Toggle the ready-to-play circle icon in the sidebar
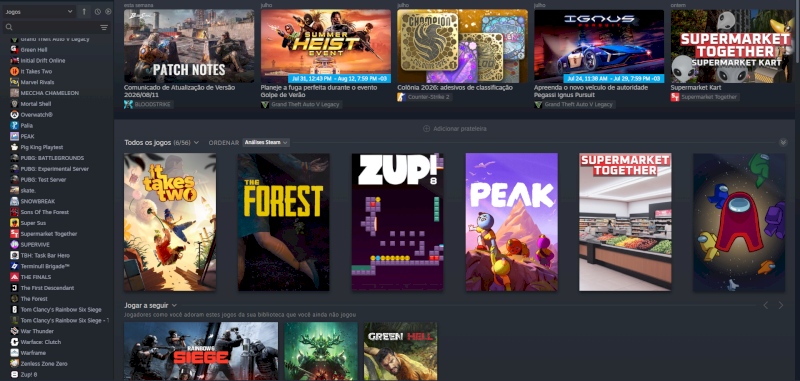Screen dimensions: 800x381 point(108,11)
